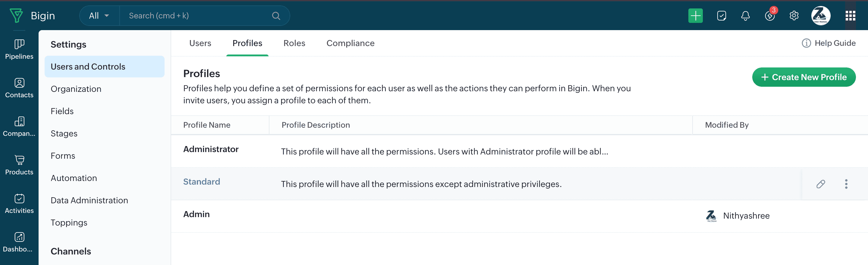Open the signals icon with red badge
Viewport: 868px width, 265px height.
click(x=770, y=16)
